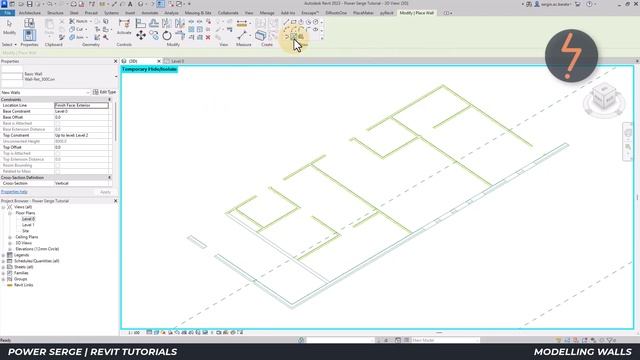Click the Location Line value field
The height and width of the screenshot is (360, 640).
click(82, 105)
